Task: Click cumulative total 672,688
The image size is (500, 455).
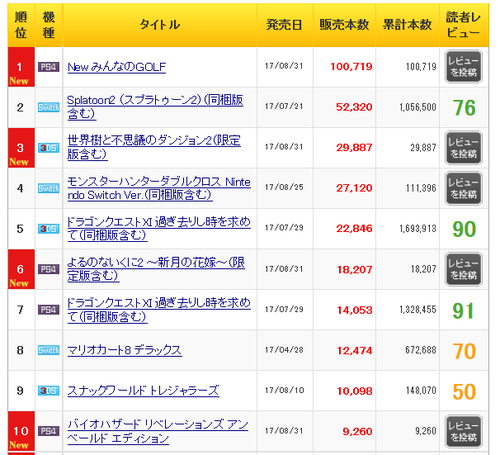Action: (421, 350)
